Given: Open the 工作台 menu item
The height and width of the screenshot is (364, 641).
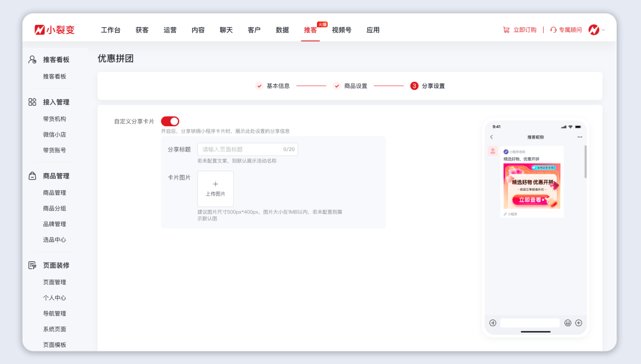Looking at the screenshot, I should pyautogui.click(x=110, y=29).
